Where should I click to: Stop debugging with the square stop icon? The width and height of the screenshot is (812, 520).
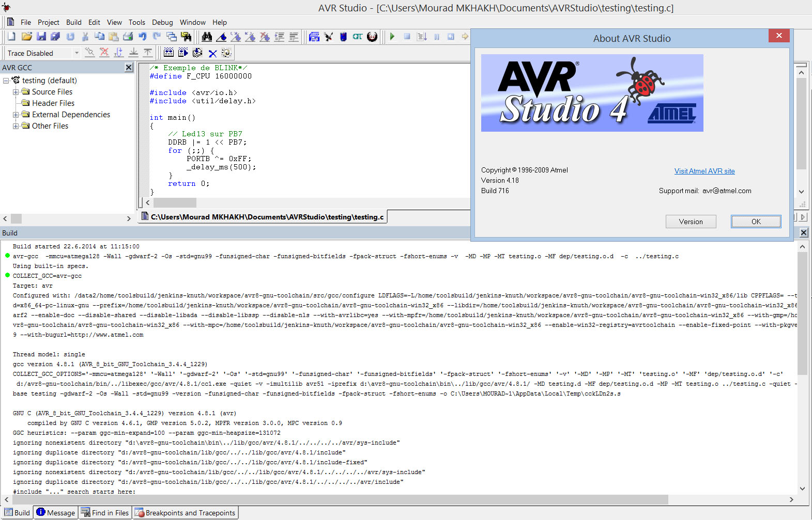(x=407, y=37)
